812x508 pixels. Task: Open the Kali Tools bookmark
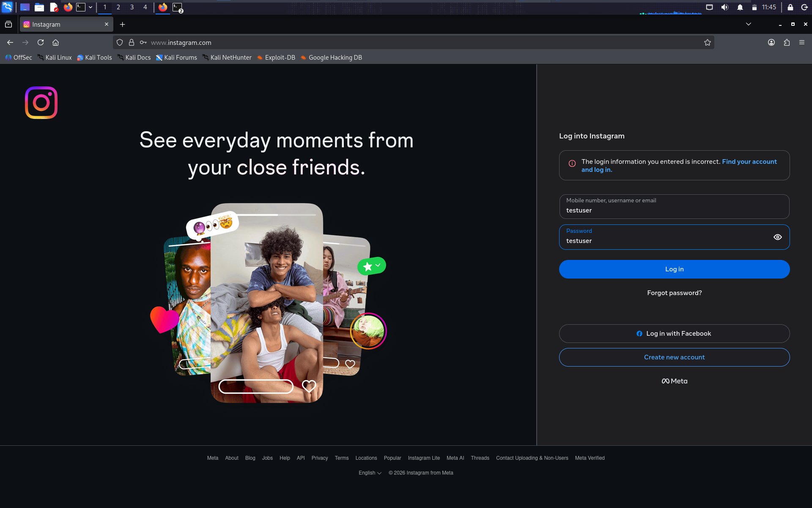(94, 58)
